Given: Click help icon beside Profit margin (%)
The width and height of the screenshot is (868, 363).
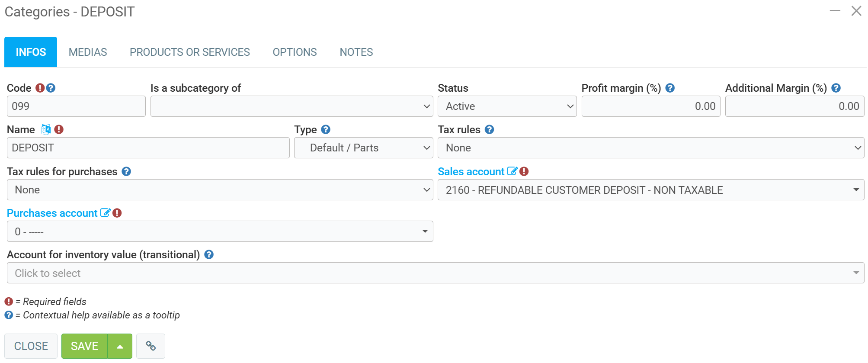Looking at the screenshot, I should (x=670, y=88).
